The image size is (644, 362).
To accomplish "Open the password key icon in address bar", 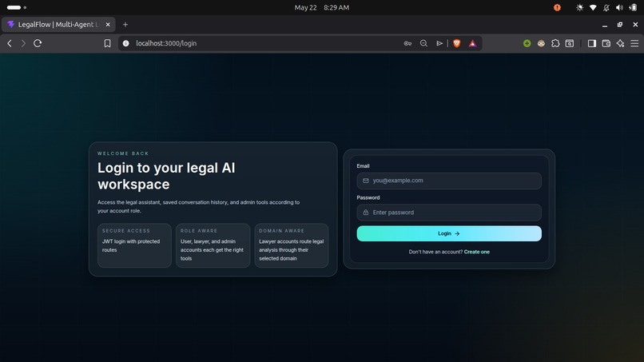I will (407, 43).
